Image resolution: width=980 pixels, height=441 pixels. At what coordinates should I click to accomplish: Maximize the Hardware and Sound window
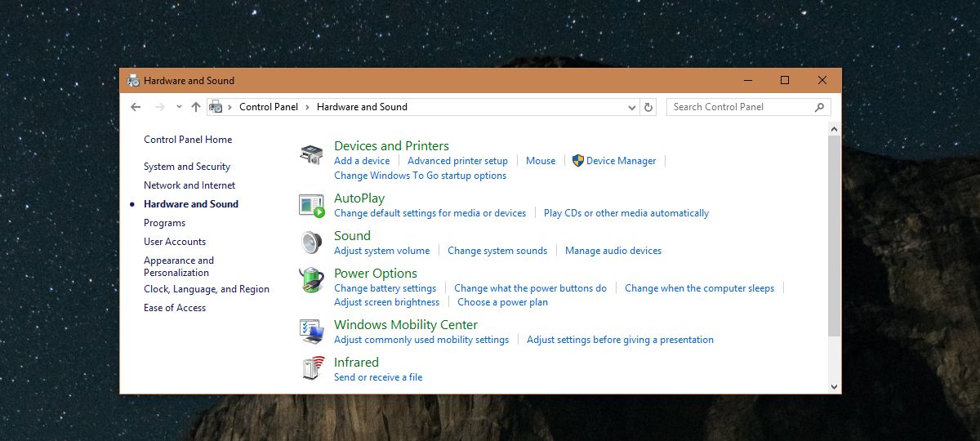pos(785,80)
